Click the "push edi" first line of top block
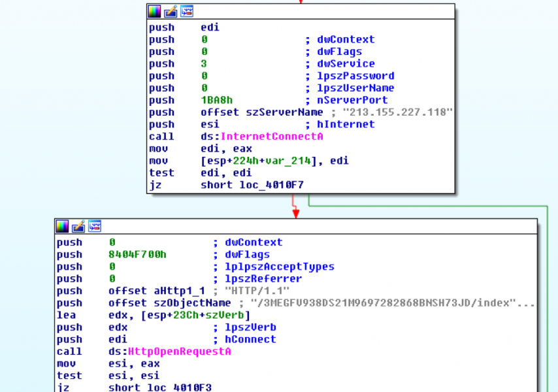Screen dimensions: 558x392 click(184, 27)
